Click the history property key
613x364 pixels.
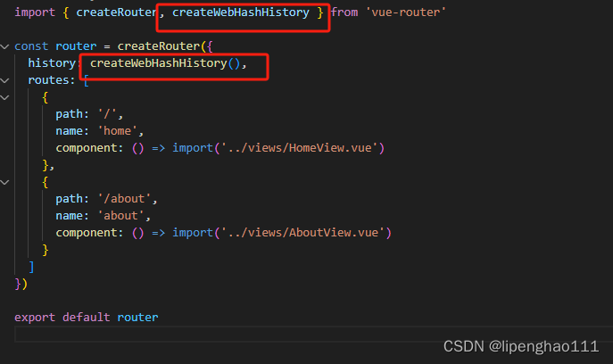pyautogui.click(x=52, y=63)
